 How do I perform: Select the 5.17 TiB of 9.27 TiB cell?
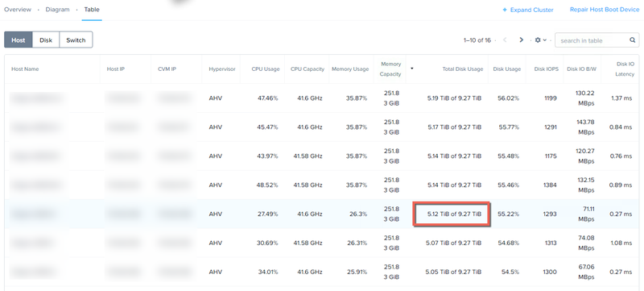point(454,127)
